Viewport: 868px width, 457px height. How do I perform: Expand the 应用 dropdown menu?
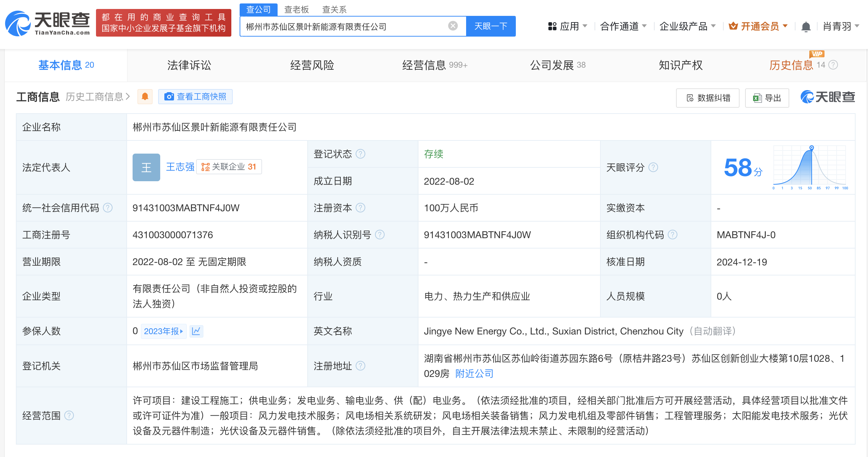pyautogui.click(x=570, y=26)
